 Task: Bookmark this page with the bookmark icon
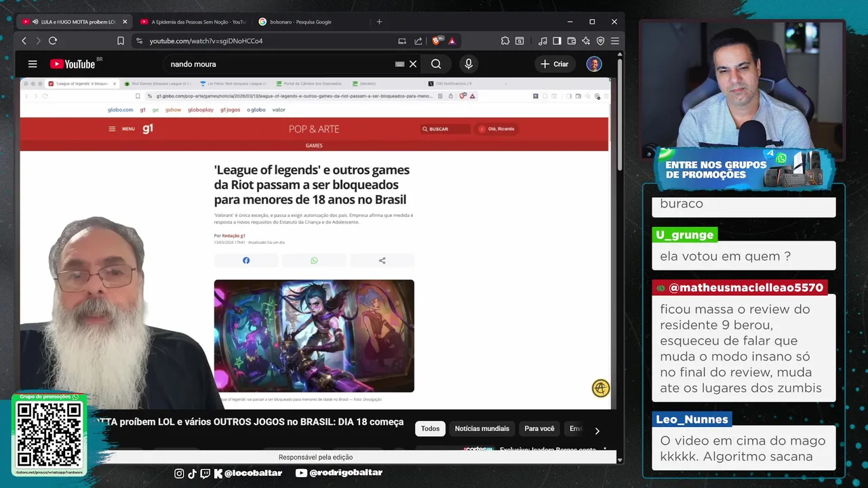tap(121, 41)
